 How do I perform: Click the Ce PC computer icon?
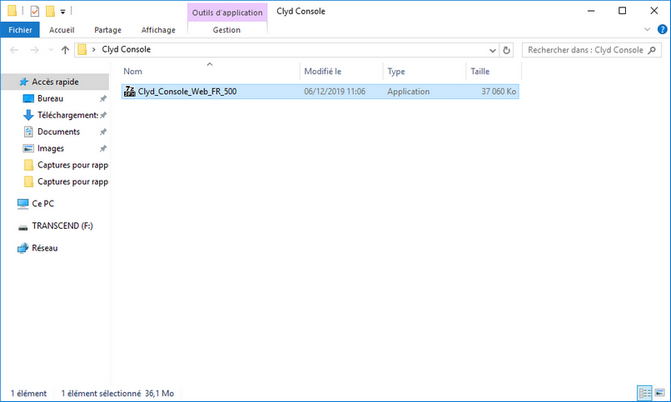tap(23, 204)
